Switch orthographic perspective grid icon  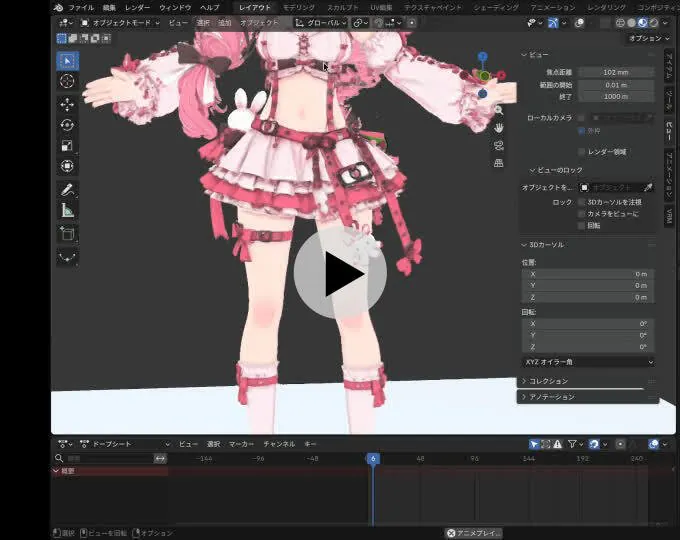coord(499,163)
